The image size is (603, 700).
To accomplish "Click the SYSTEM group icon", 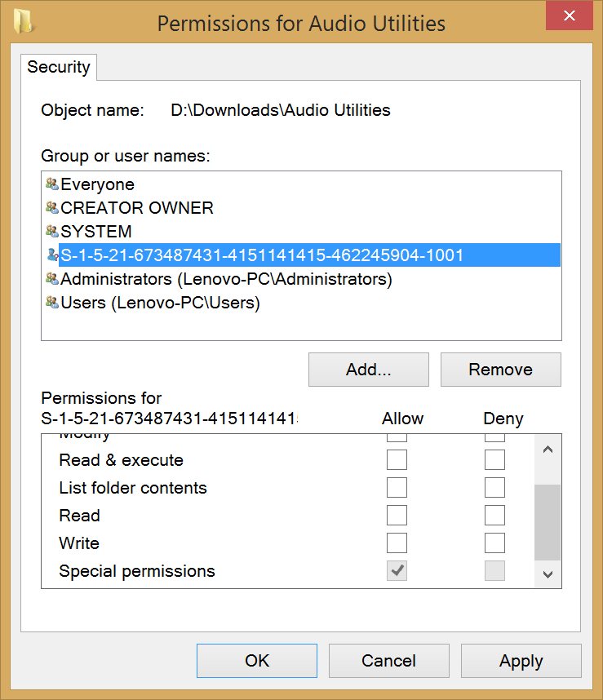I will [51, 232].
